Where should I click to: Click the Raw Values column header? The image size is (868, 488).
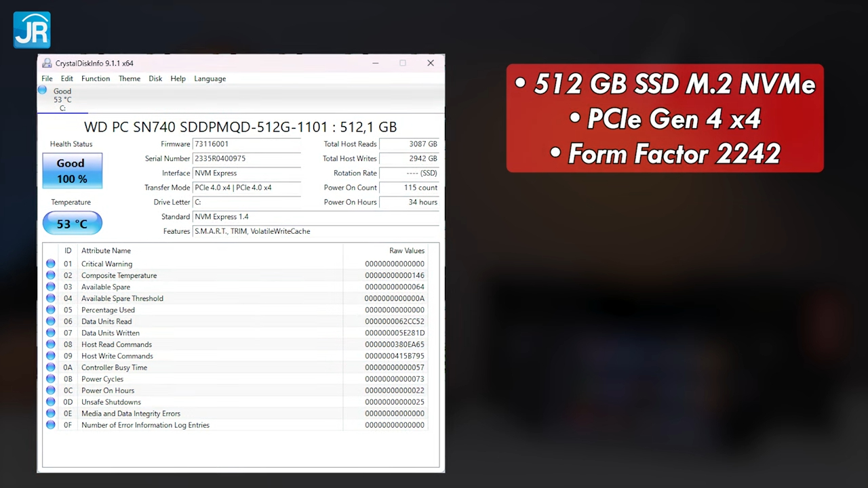pyautogui.click(x=406, y=251)
